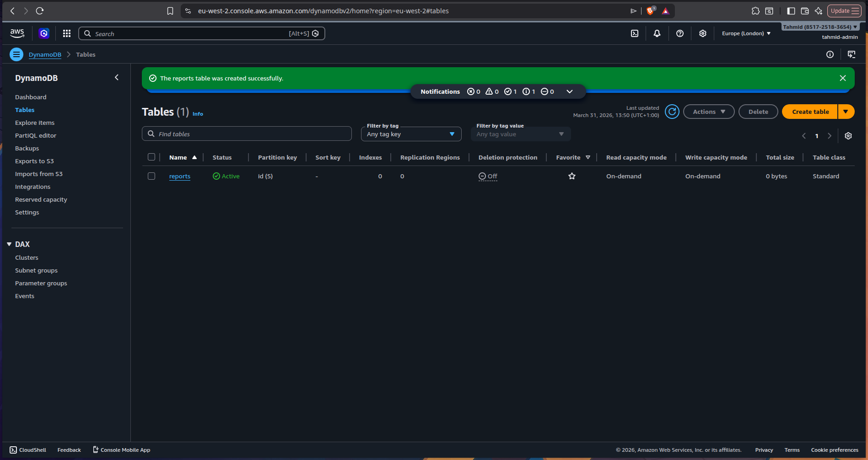Open Reserved capacity in the sidebar
Image resolution: width=868 pixels, height=460 pixels.
pos(41,199)
